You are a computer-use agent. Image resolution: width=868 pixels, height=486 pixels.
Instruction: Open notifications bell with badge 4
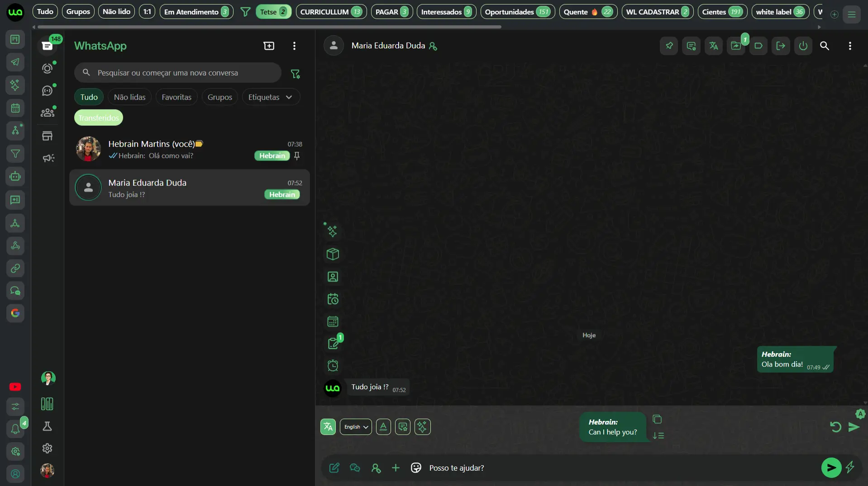click(15, 428)
